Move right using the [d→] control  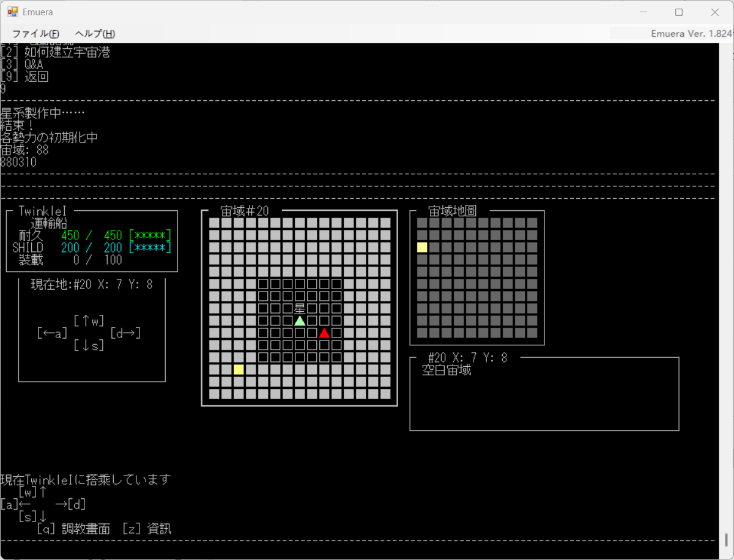click(x=125, y=333)
